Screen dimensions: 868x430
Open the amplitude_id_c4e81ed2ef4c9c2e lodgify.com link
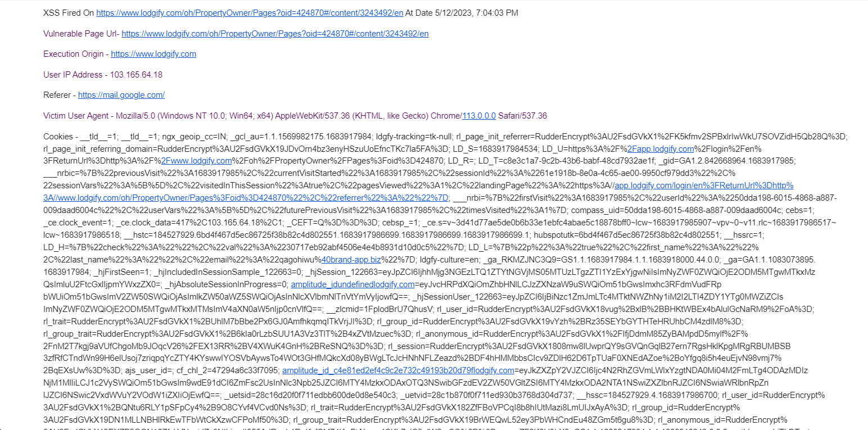click(398, 370)
